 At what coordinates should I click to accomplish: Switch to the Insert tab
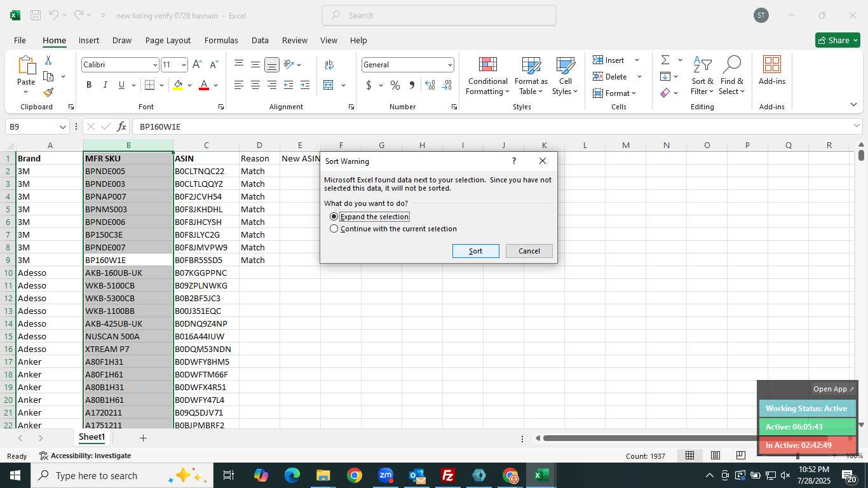pos(89,40)
